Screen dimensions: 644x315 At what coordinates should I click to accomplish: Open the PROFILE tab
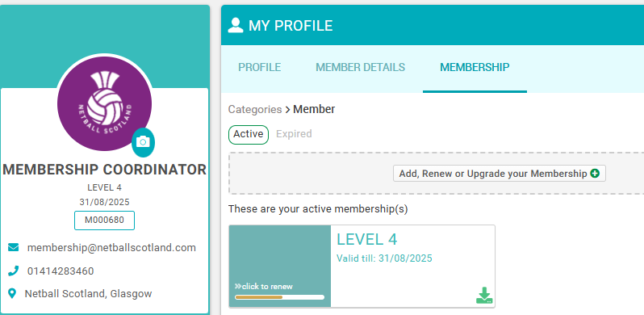(260, 67)
